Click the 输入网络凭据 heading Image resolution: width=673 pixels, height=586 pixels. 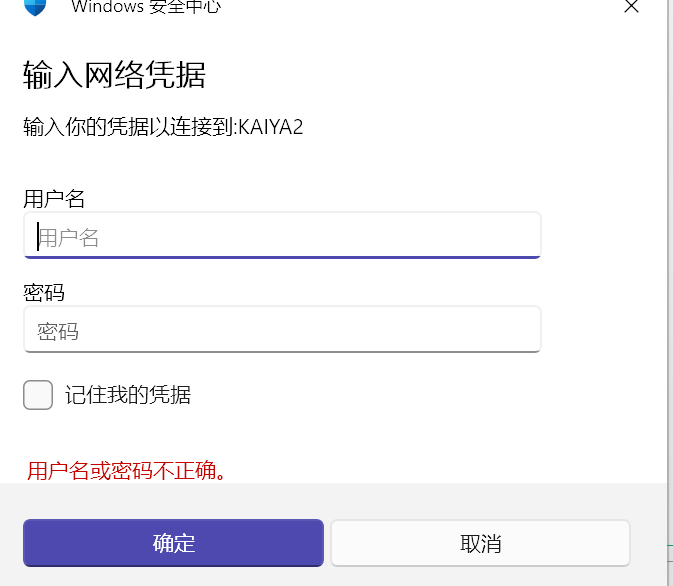(114, 75)
